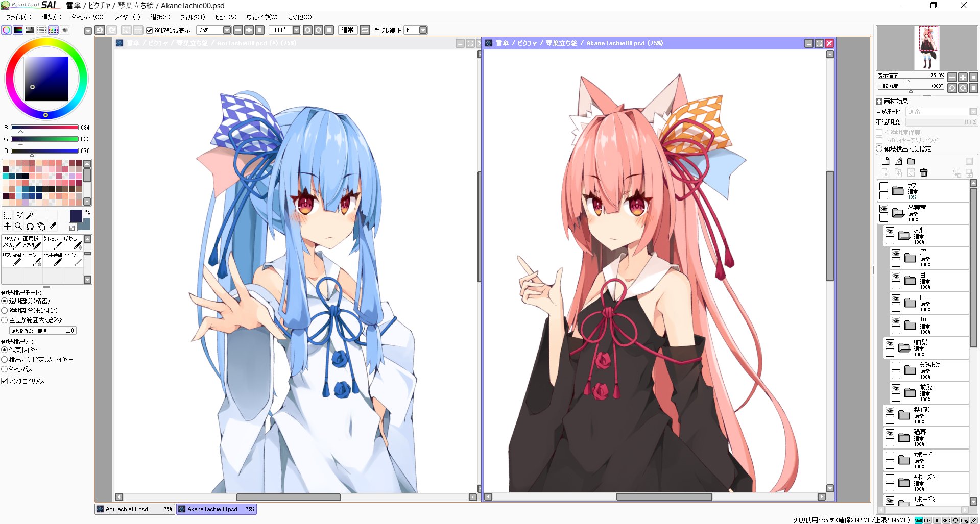Select キャンバス as detection source
Viewport: 980px width, 524px height.
(5, 369)
